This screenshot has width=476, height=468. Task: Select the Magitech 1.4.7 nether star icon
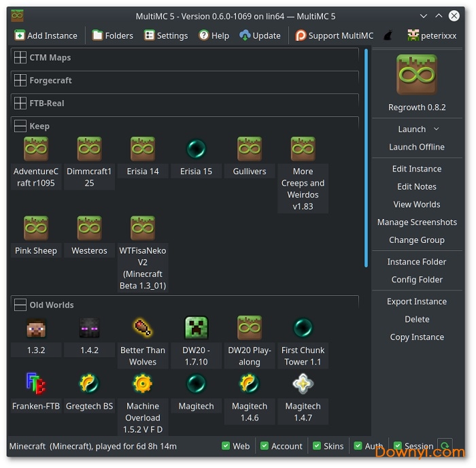coord(303,384)
